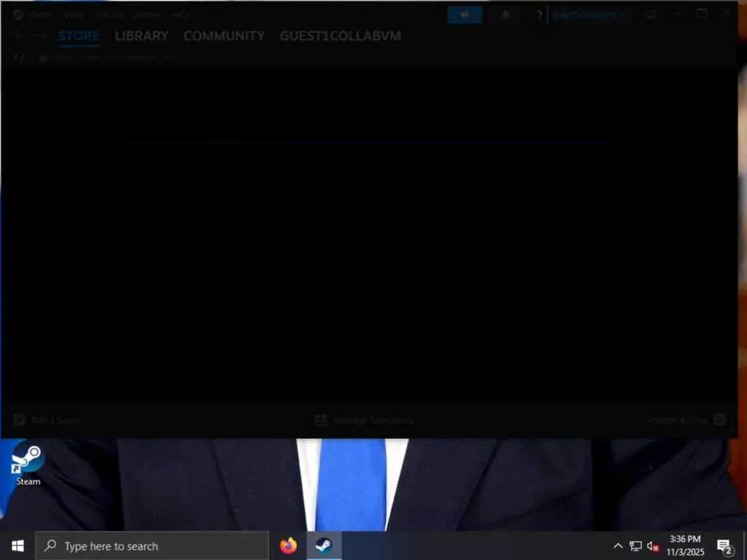Open the View menu in Steam
Viewport: 747px width, 560px height.
click(x=73, y=15)
